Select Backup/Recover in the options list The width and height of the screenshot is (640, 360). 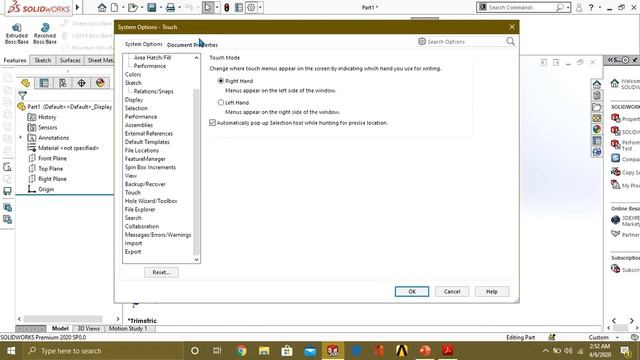pos(145,184)
